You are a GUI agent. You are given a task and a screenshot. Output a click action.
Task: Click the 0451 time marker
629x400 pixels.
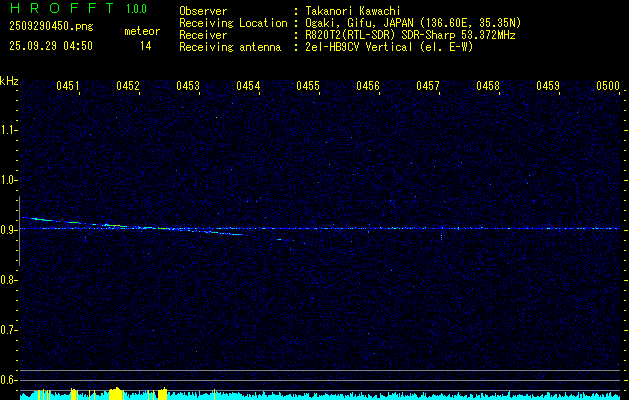point(68,87)
